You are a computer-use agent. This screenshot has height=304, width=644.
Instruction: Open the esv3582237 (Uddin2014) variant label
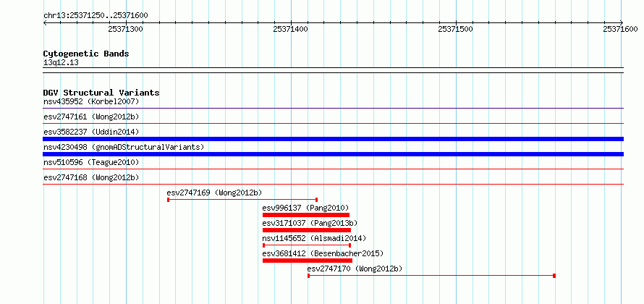pyautogui.click(x=91, y=132)
